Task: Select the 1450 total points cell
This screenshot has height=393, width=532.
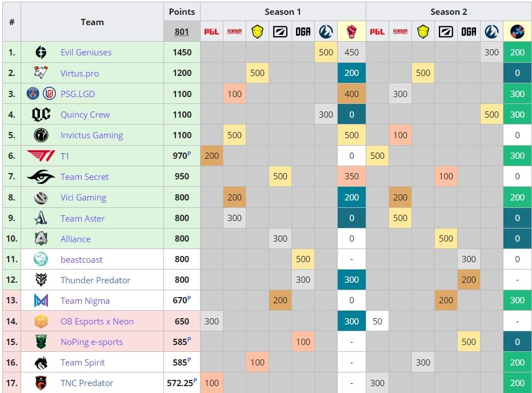Action: click(182, 52)
